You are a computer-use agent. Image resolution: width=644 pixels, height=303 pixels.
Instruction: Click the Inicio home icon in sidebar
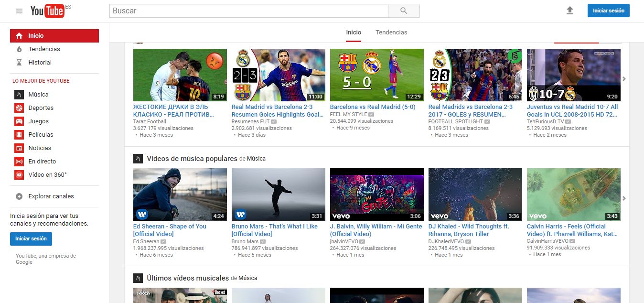tap(19, 36)
